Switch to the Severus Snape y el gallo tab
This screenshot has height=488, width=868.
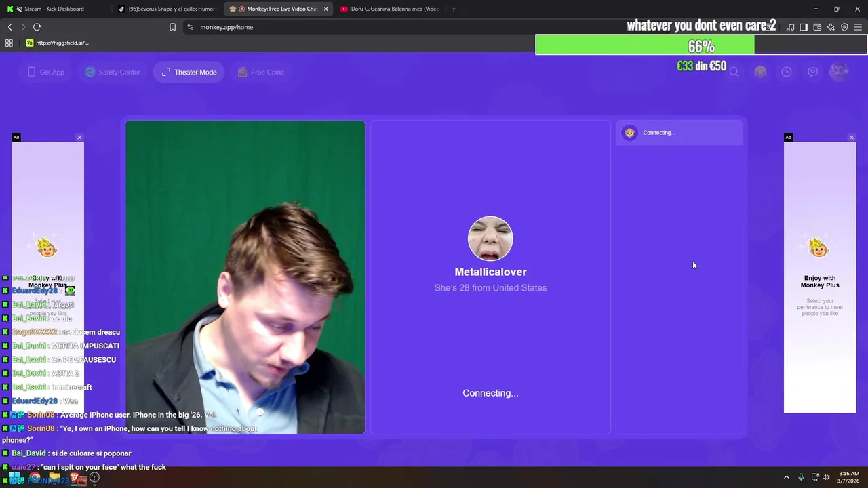click(x=166, y=9)
